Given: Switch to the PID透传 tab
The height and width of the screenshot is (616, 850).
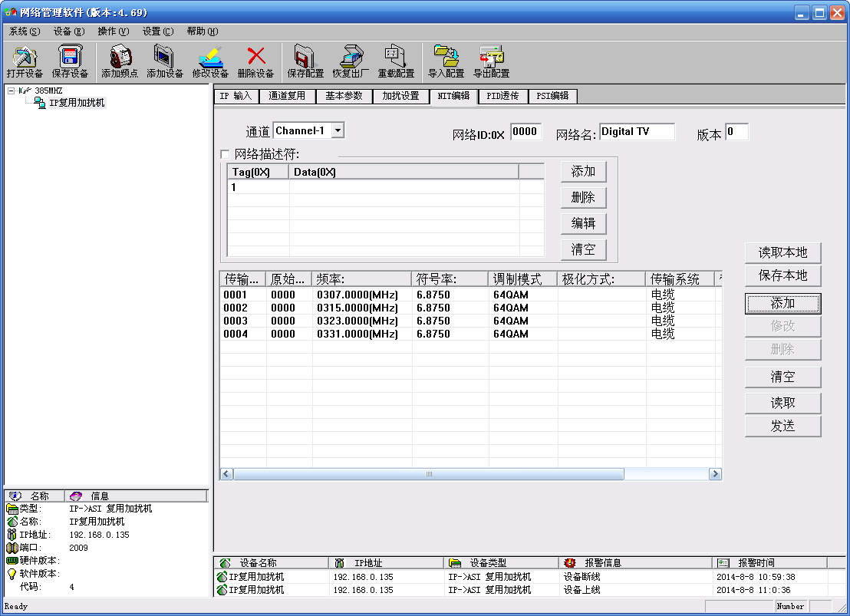Looking at the screenshot, I should (502, 96).
